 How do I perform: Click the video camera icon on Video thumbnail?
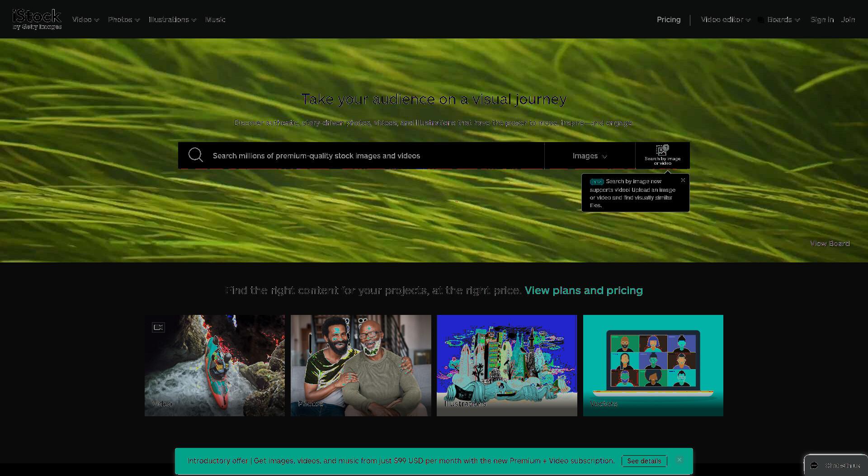[158, 327]
